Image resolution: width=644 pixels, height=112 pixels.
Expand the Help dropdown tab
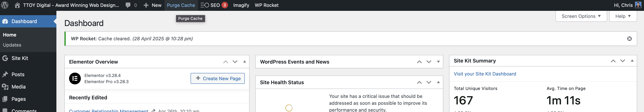tap(623, 16)
